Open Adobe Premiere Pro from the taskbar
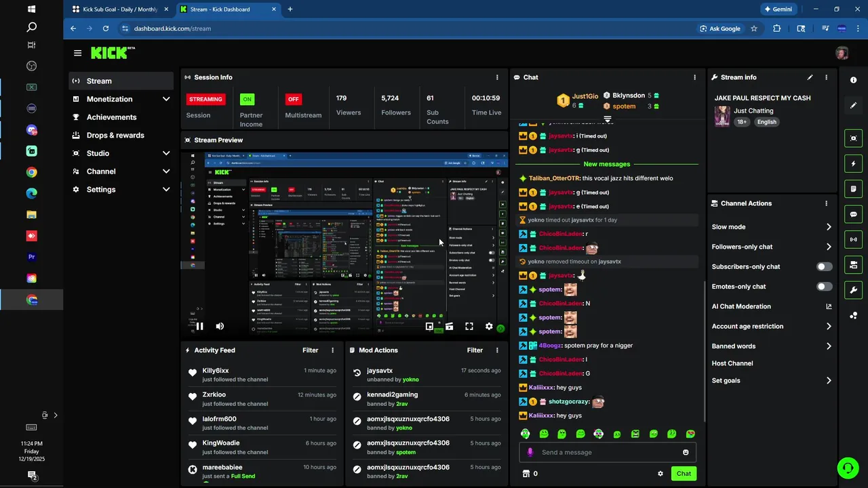 tap(31, 257)
